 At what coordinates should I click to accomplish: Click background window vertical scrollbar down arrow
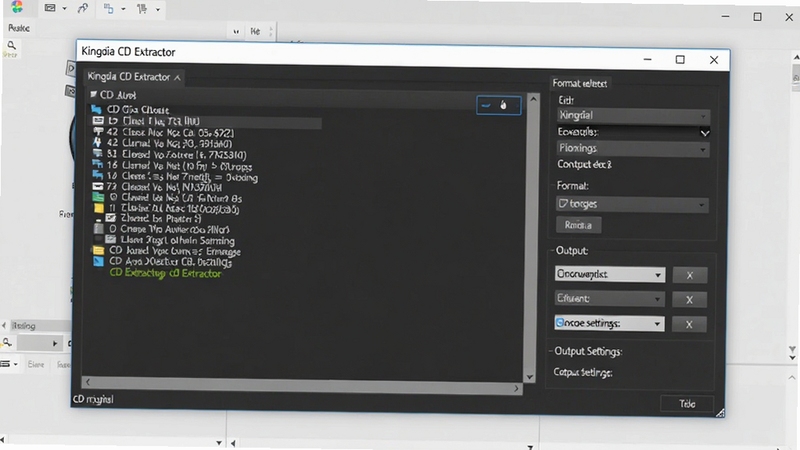click(792, 358)
